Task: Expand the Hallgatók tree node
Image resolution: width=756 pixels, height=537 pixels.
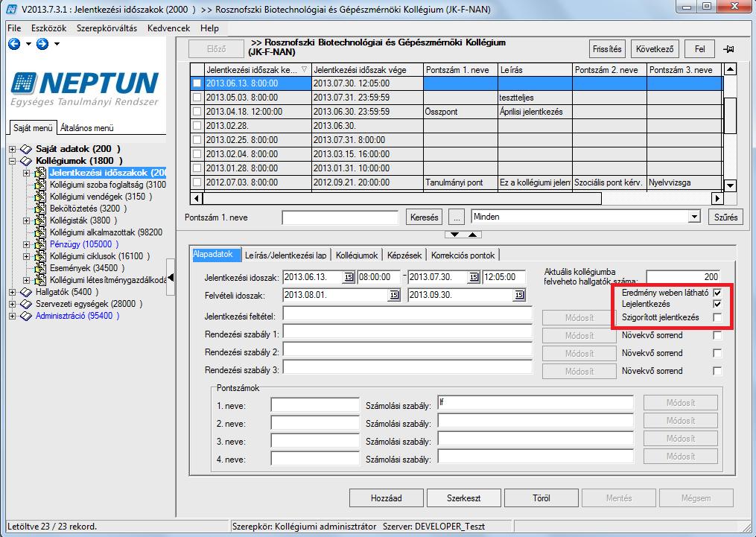Action: point(13,292)
